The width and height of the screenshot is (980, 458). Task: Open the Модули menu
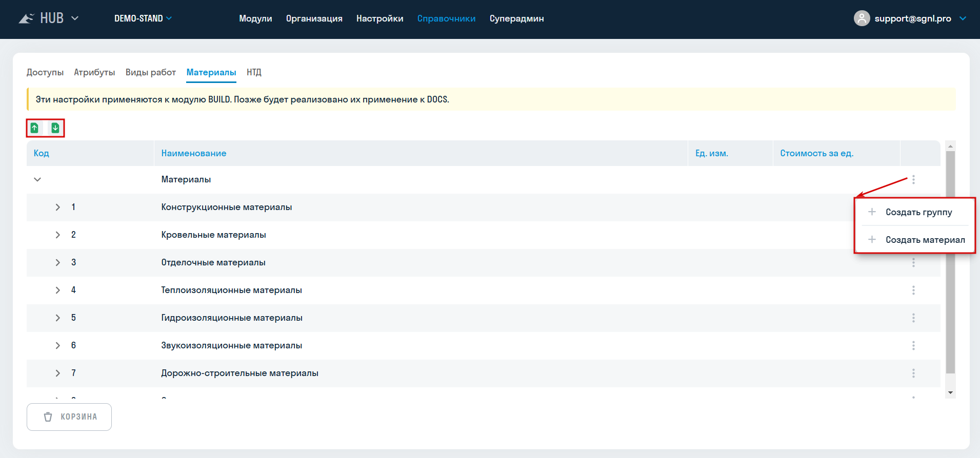(x=255, y=18)
